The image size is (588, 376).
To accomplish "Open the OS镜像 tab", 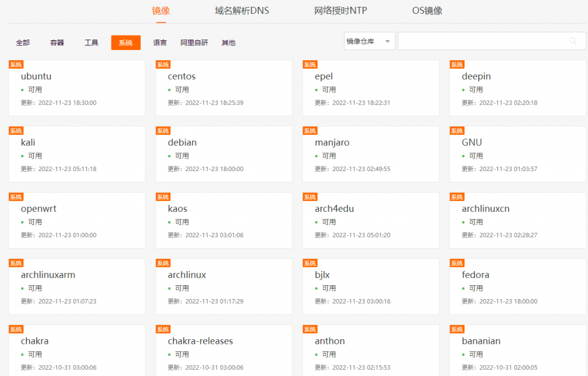I will (x=427, y=10).
